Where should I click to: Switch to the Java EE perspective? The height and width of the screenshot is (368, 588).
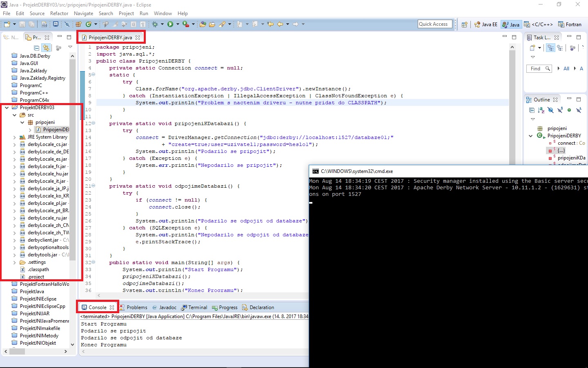tap(486, 25)
